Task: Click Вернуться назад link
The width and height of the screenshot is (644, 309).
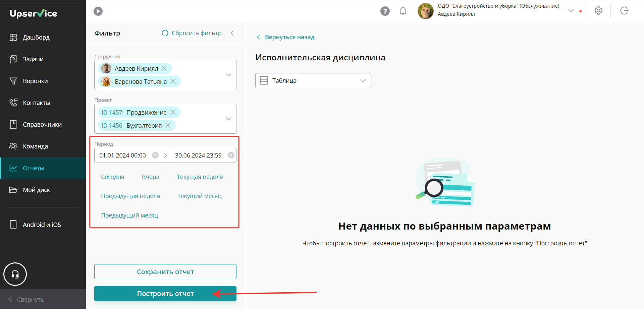Action: (x=285, y=37)
